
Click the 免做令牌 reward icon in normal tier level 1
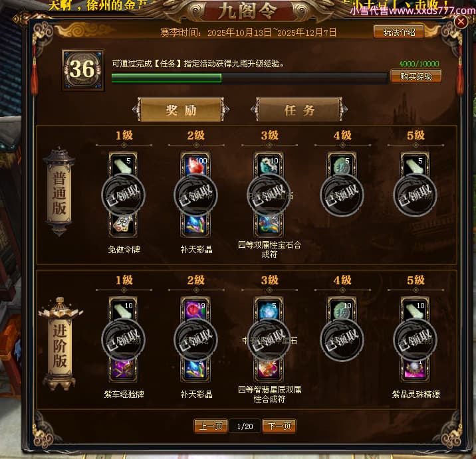[x=123, y=225]
